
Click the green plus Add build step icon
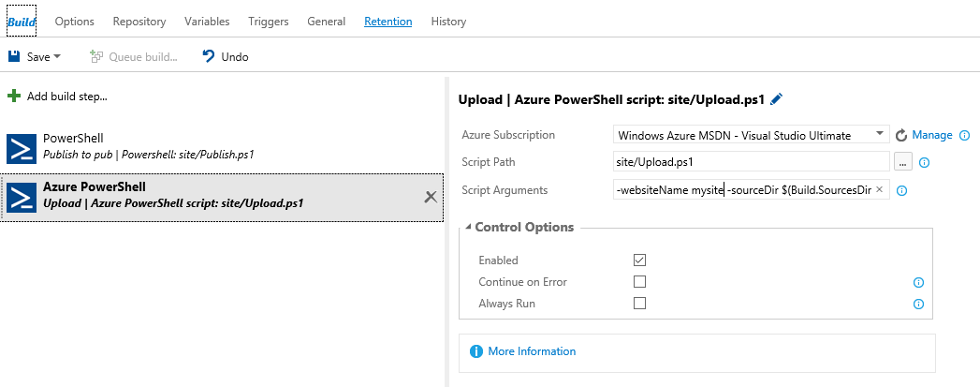tap(14, 97)
